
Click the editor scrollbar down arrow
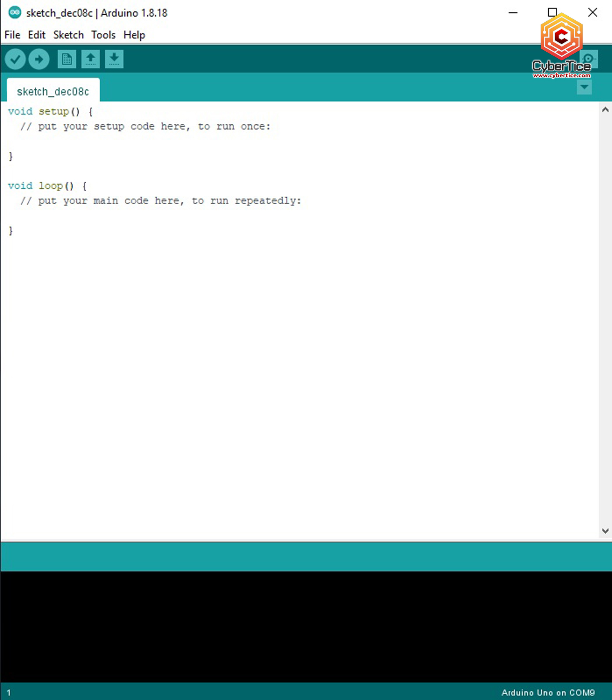click(605, 531)
